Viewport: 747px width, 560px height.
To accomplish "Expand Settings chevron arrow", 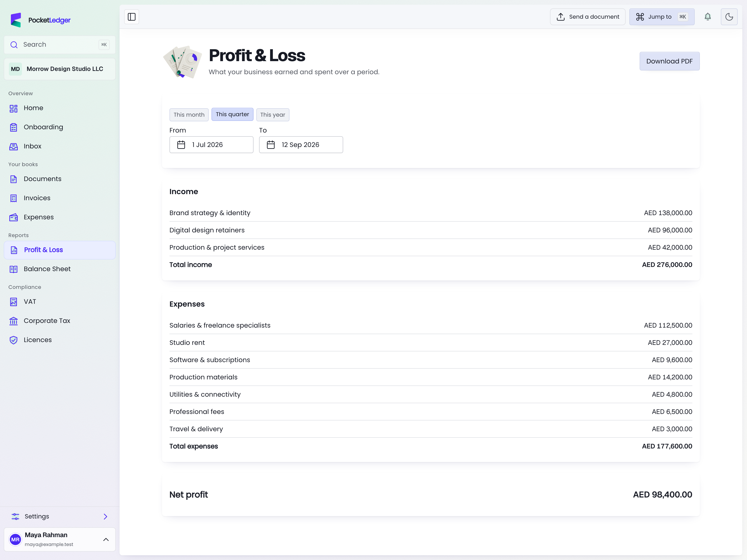I will click(x=105, y=516).
